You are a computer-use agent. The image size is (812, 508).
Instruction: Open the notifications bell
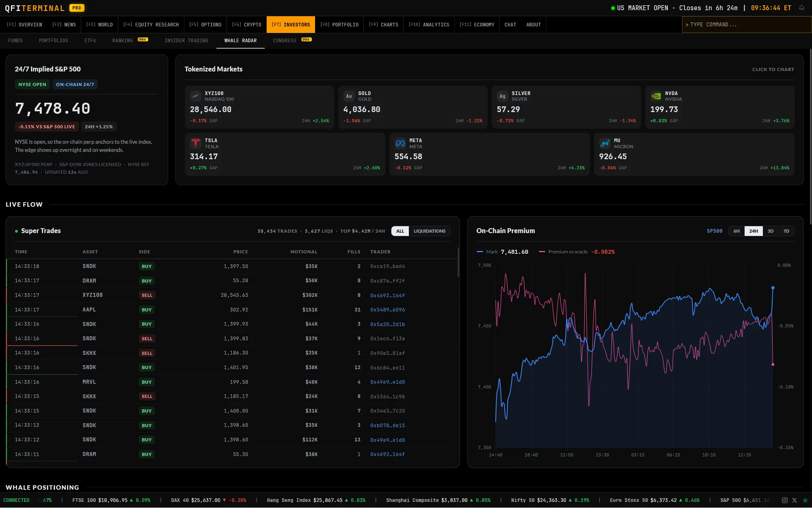[x=801, y=8]
